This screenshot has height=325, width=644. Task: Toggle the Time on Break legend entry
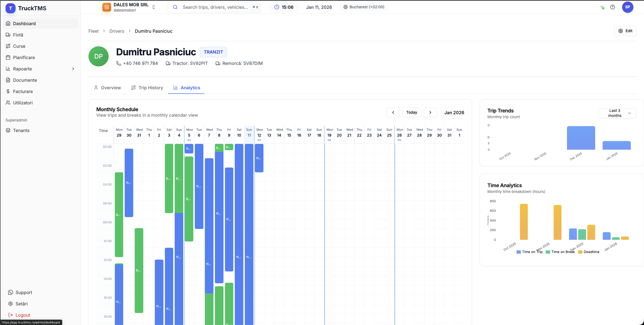click(x=560, y=252)
